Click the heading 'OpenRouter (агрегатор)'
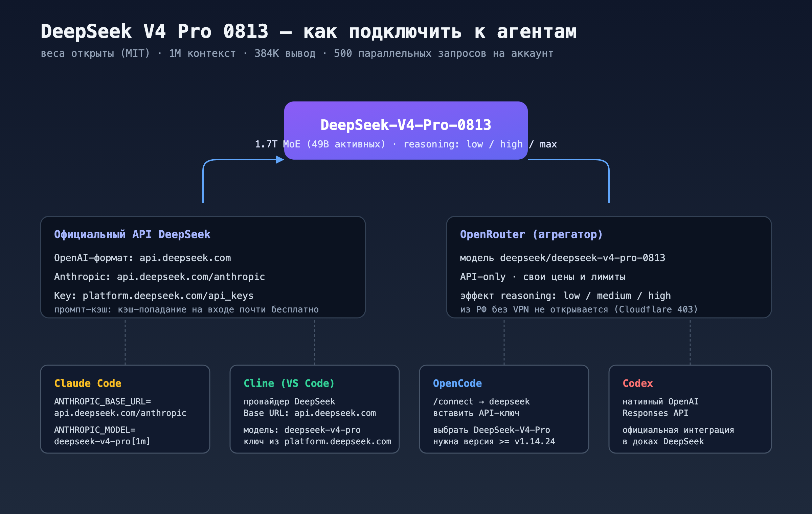 click(531, 234)
